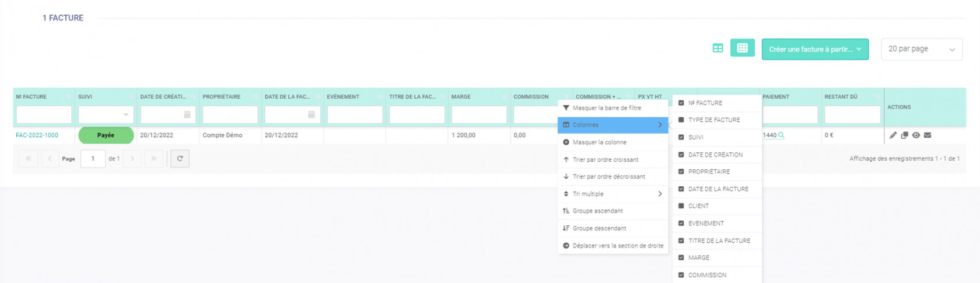Viewport: 980px width, 283px height.
Task: Check the CLIENT column checkbox
Action: point(681,206)
